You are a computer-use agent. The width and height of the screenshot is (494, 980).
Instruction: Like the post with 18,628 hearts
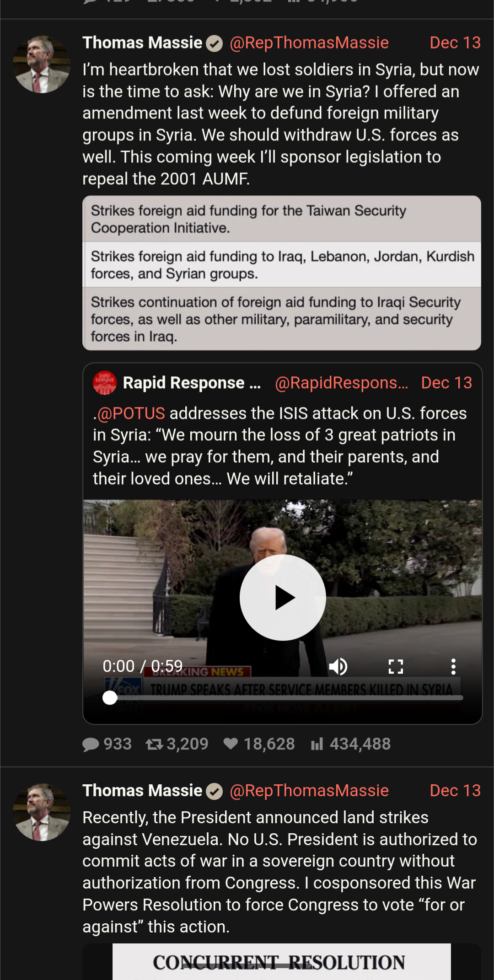tap(231, 744)
